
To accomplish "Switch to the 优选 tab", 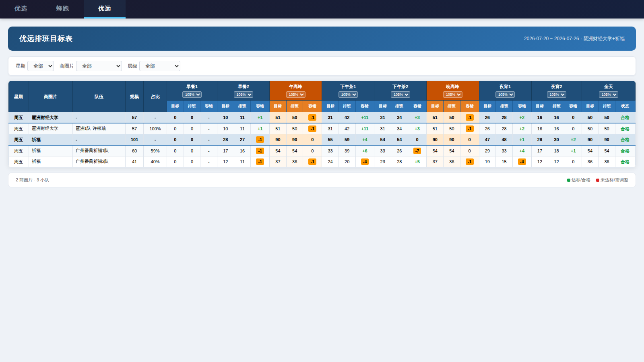I will pyautogui.click(x=21, y=9).
